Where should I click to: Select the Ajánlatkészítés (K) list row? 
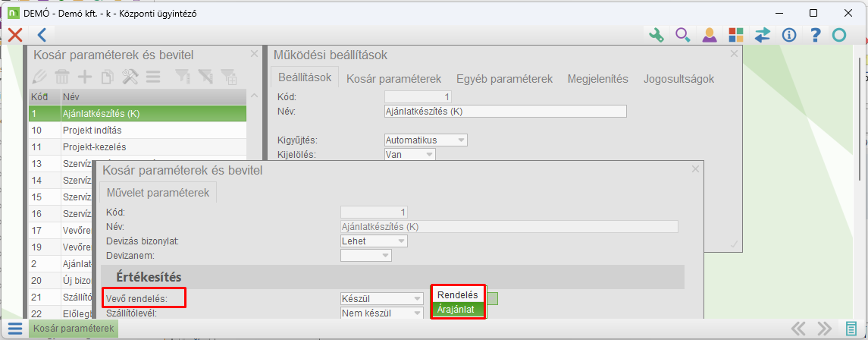(137, 114)
